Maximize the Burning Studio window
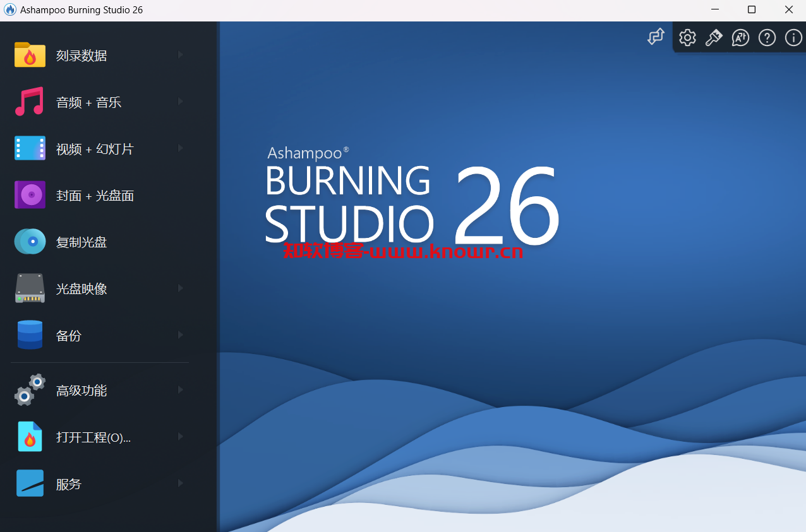Screen dimensions: 806x532 click(752, 10)
